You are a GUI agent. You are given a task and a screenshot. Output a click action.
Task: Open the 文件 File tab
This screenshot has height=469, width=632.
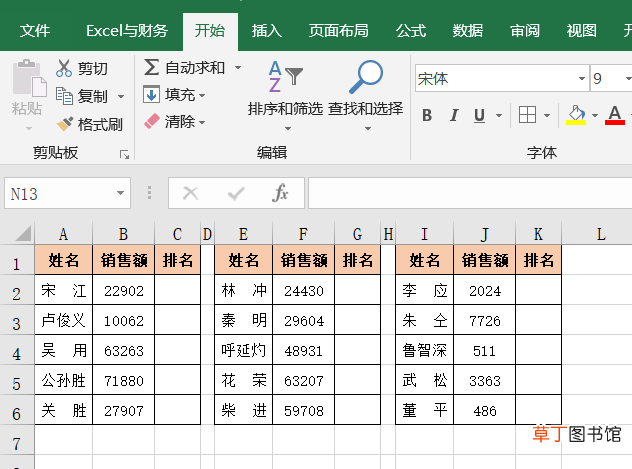35,31
